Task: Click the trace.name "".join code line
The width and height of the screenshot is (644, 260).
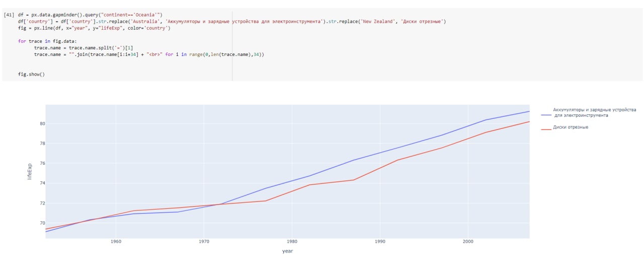Action: (149, 54)
